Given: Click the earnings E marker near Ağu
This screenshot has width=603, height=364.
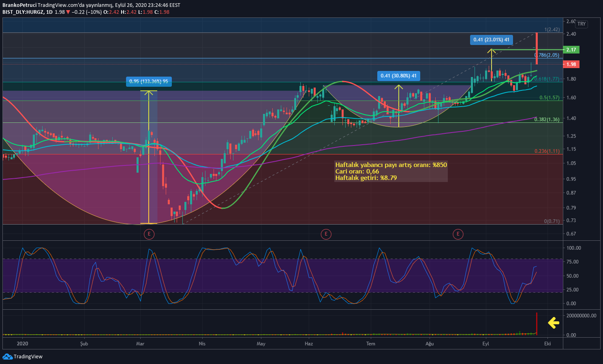Looking at the screenshot, I should coord(458,234).
